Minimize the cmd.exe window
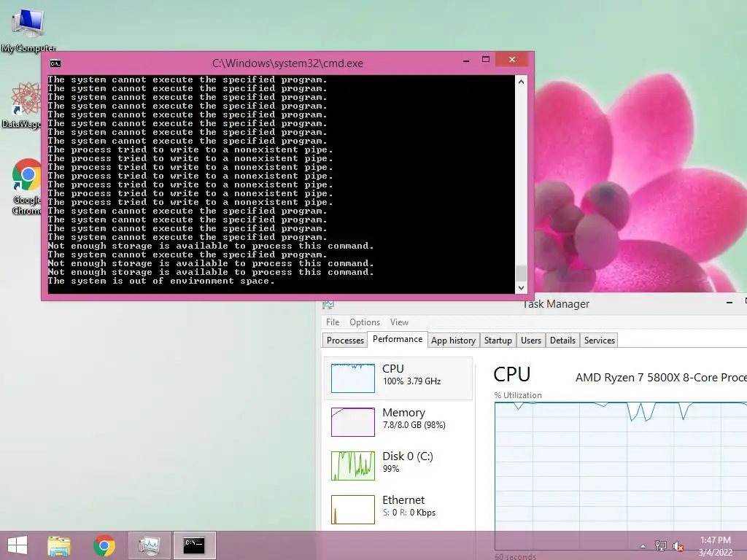 (466, 61)
